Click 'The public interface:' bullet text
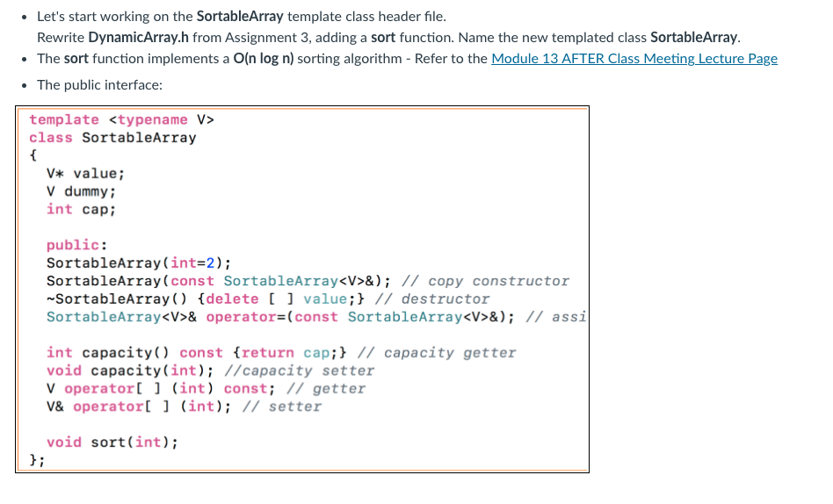The image size is (833, 504). coord(100,85)
